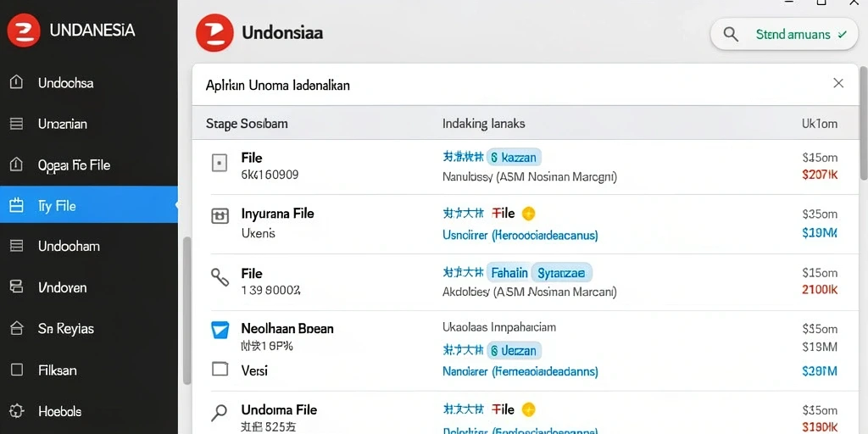Click the file icon in the 6K4160909 row

tap(220, 164)
